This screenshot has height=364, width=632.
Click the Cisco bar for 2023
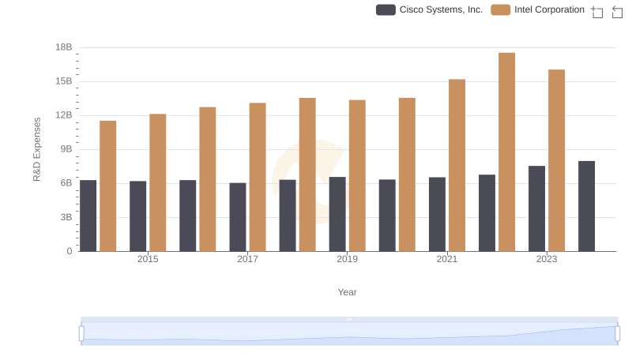tap(537, 209)
